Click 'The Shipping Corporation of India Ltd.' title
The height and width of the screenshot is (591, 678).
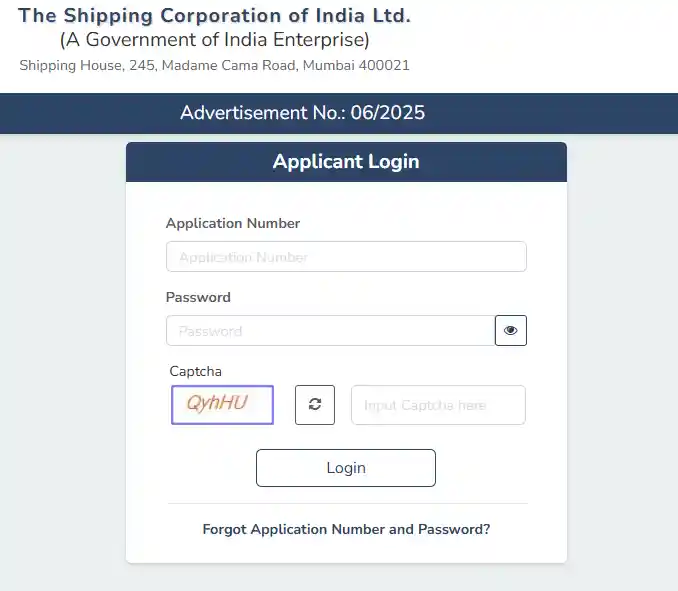(215, 16)
